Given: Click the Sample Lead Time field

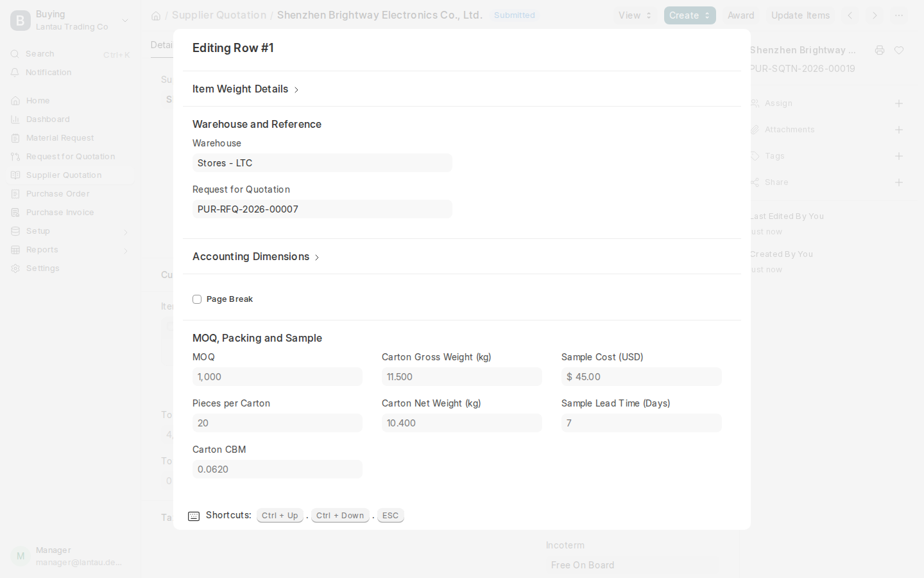Looking at the screenshot, I should click(x=642, y=423).
